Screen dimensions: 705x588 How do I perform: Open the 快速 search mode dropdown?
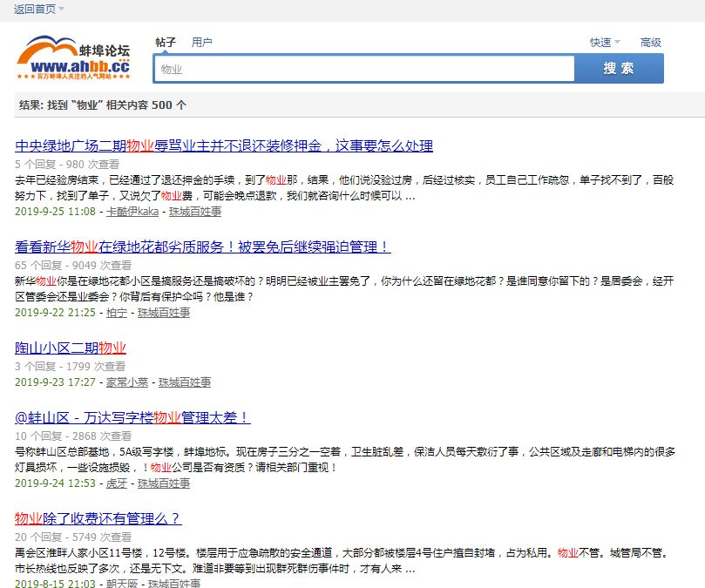605,43
